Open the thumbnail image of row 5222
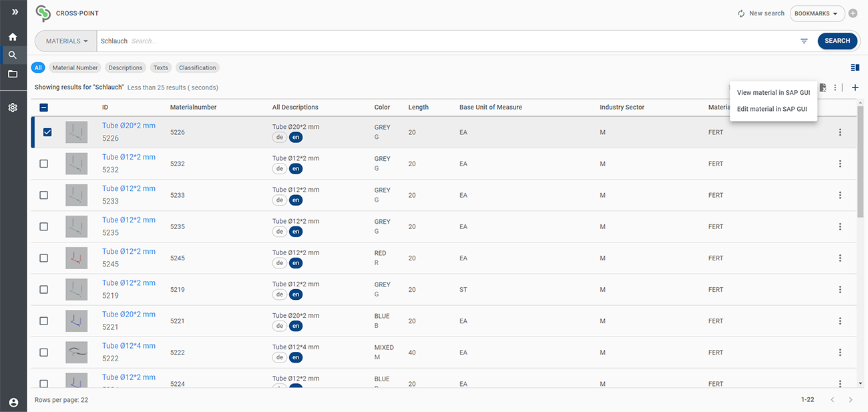Viewport: 868px width, 412px height. (77, 352)
